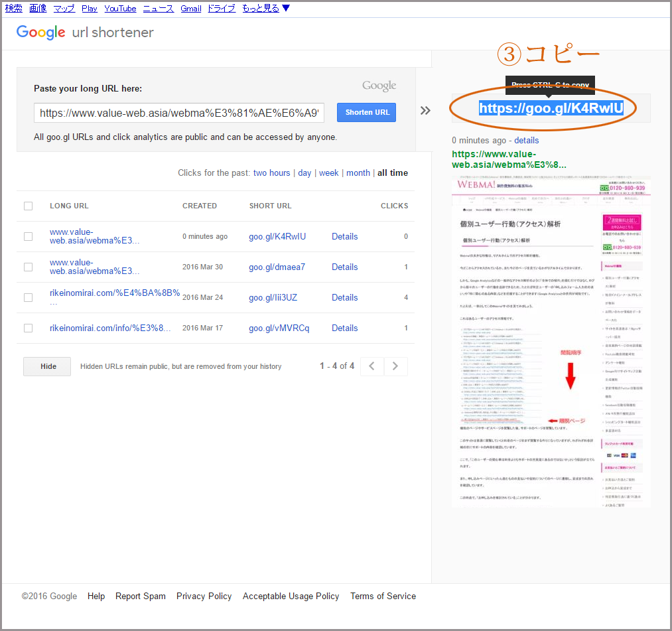Viewport: 672px width, 631px height.
Task: Open Gmail in the top navigation bar
Action: pyautogui.click(x=190, y=8)
